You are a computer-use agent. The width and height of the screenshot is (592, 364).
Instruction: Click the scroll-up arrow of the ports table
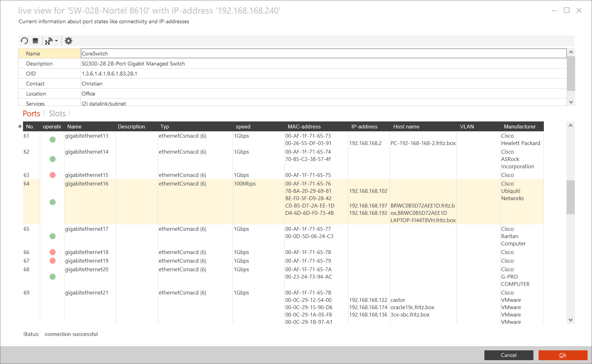571,125
